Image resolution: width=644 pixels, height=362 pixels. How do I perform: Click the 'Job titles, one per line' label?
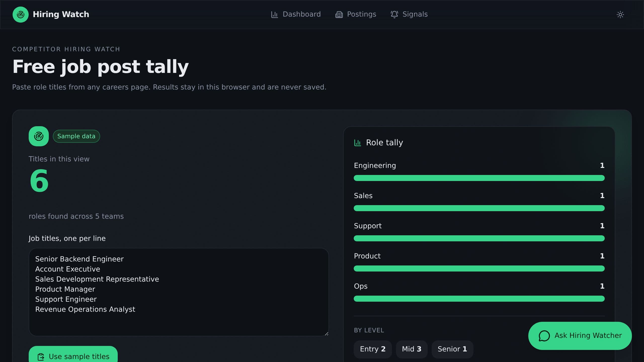tap(67, 239)
